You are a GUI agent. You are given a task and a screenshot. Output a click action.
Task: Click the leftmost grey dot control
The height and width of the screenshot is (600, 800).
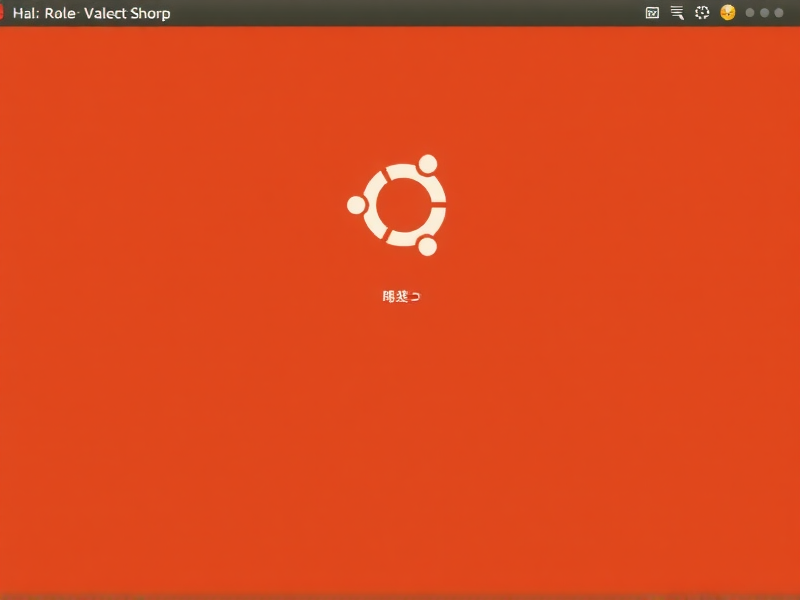tap(750, 13)
